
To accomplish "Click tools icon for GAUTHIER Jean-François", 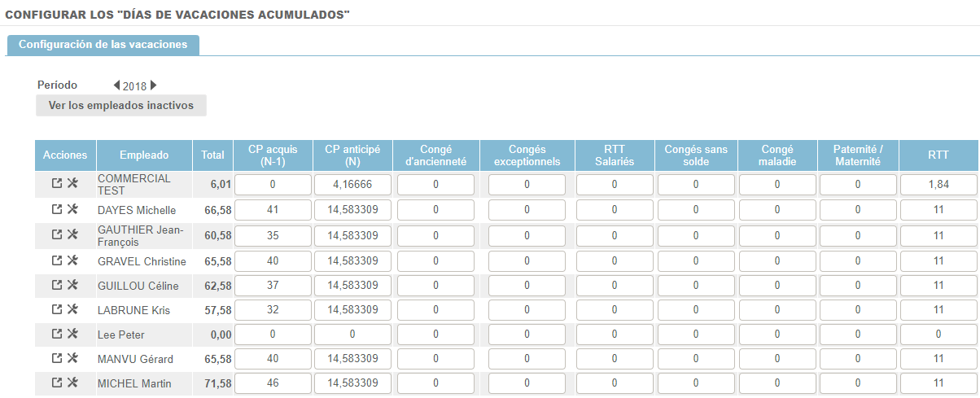I will pos(72,234).
